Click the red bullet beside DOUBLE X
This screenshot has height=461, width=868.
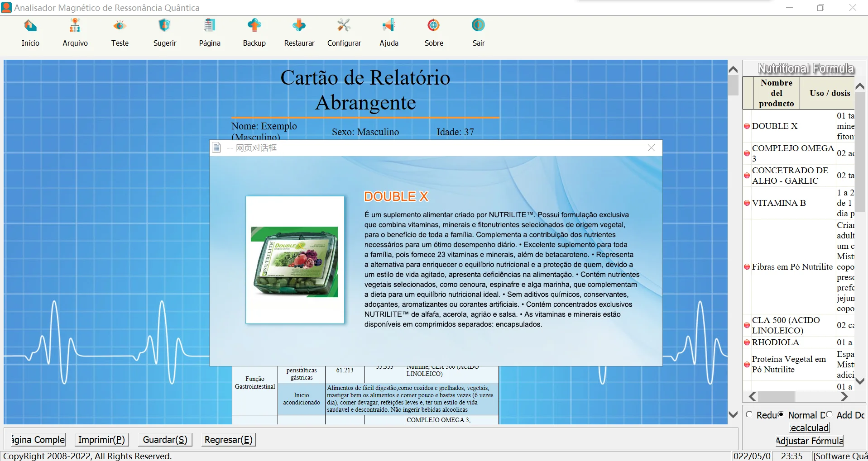[747, 126]
